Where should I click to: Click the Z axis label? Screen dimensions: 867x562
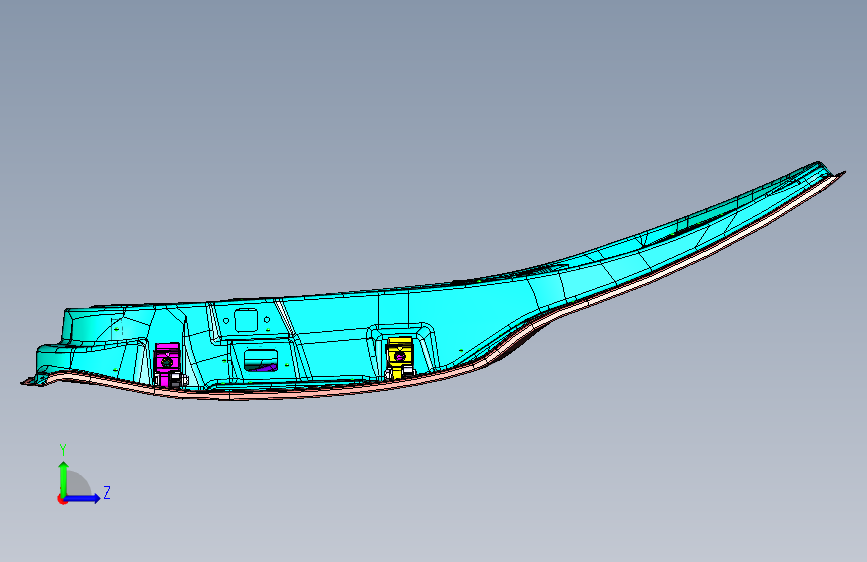coord(107,492)
